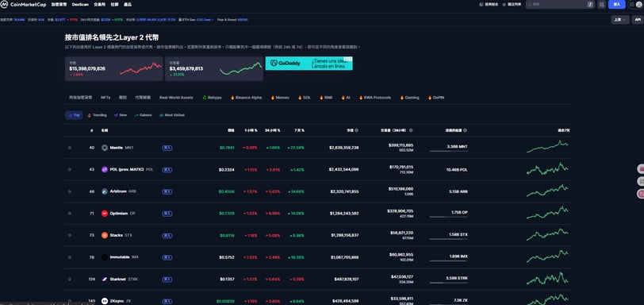Select the Trending filter
This screenshot has width=644, height=305.
click(x=98, y=115)
